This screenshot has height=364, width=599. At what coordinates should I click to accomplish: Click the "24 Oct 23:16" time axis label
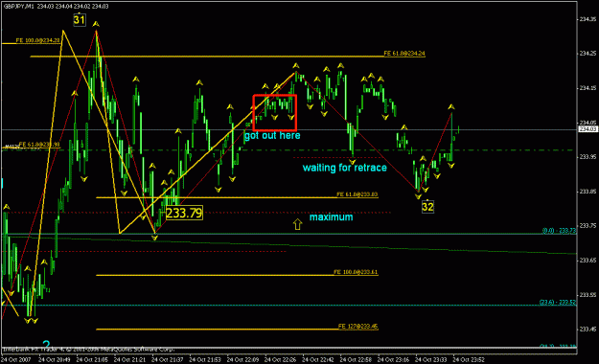(x=394, y=360)
